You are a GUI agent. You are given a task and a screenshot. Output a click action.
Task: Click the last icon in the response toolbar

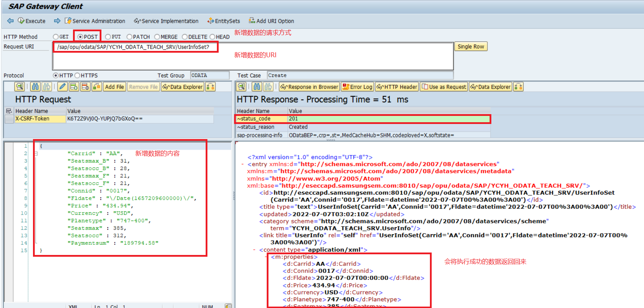[x=518, y=87]
